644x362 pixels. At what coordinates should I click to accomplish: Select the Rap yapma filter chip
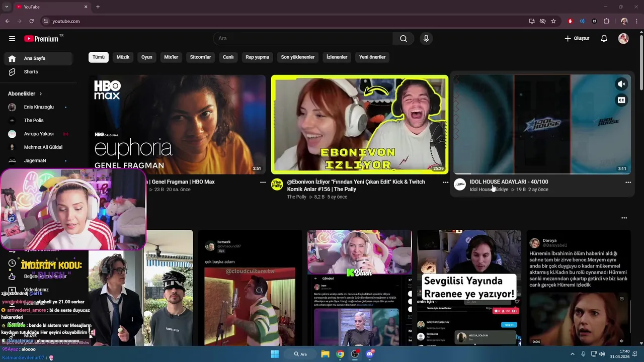click(258, 57)
